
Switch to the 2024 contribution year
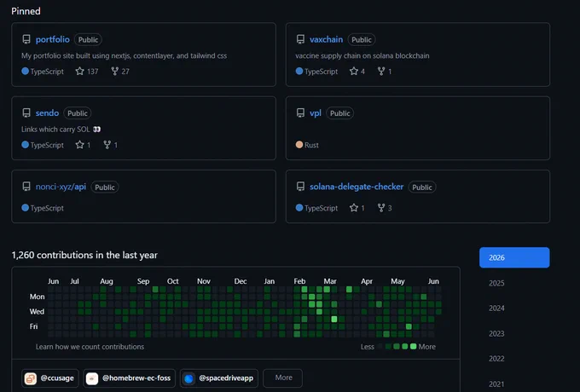point(496,308)
